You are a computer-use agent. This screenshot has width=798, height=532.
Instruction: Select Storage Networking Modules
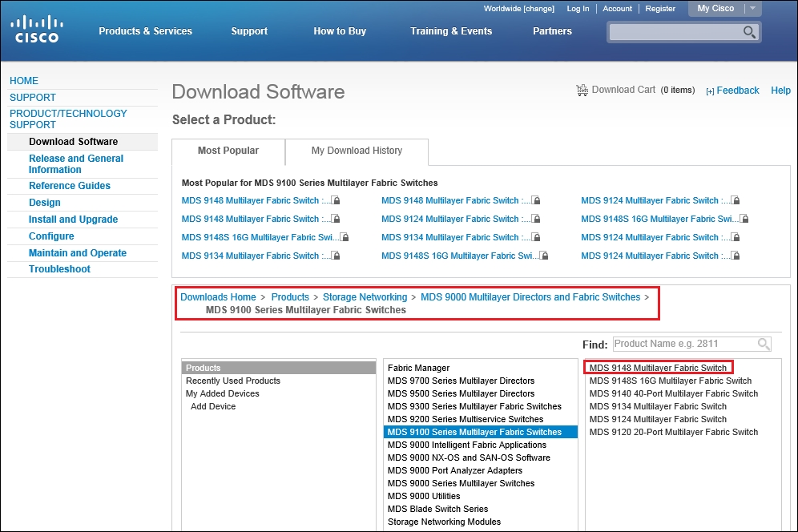click(x=444, y=522)
